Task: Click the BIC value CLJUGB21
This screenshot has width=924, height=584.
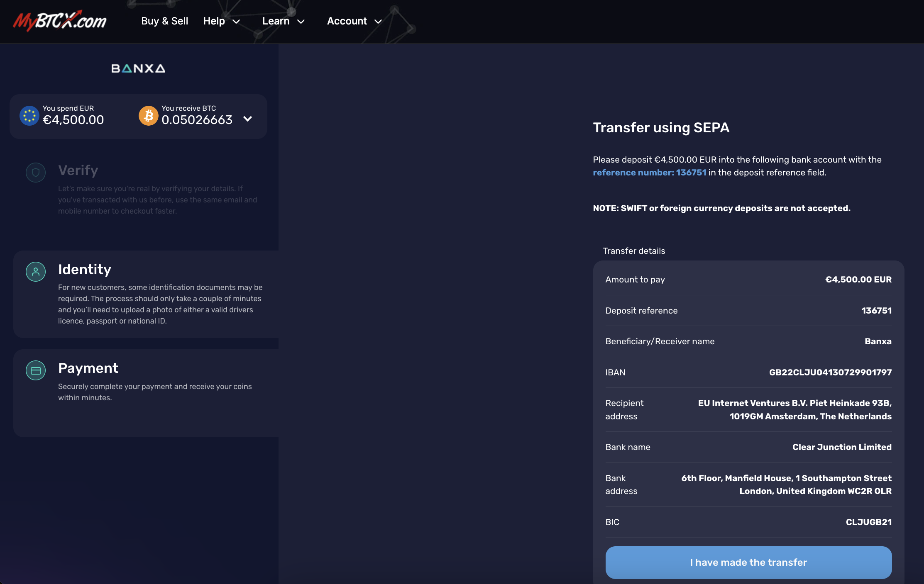Action: (x=869, y=522)
